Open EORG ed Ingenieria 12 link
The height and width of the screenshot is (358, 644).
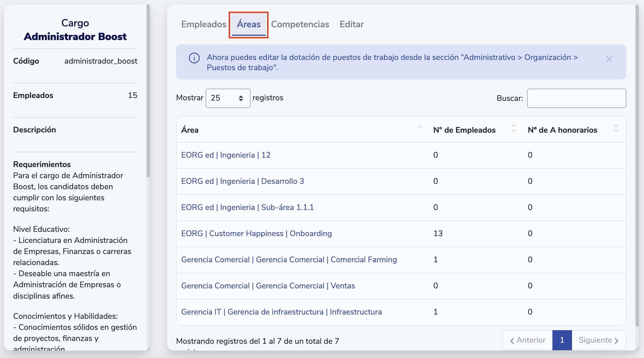226,155
